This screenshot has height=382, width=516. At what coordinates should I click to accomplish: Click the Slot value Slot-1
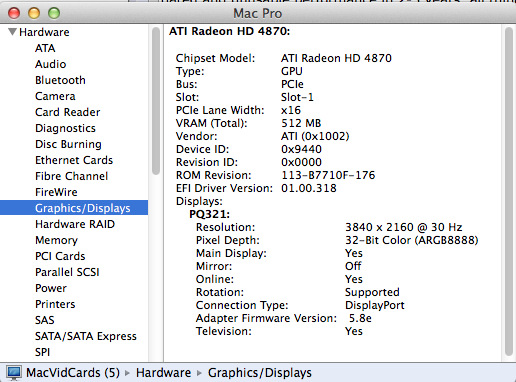(x=297, y=97)
